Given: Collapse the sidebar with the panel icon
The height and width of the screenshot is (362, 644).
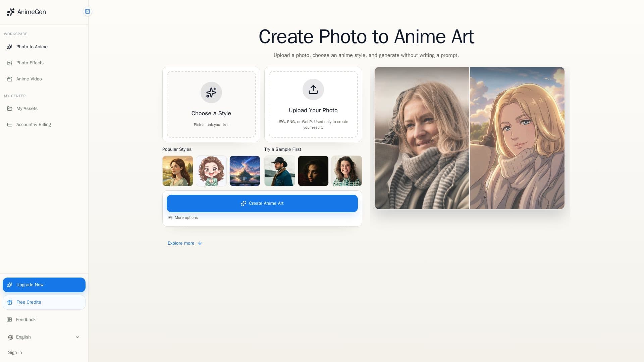Looking at the screenshot, I should [x=88, y=12].
